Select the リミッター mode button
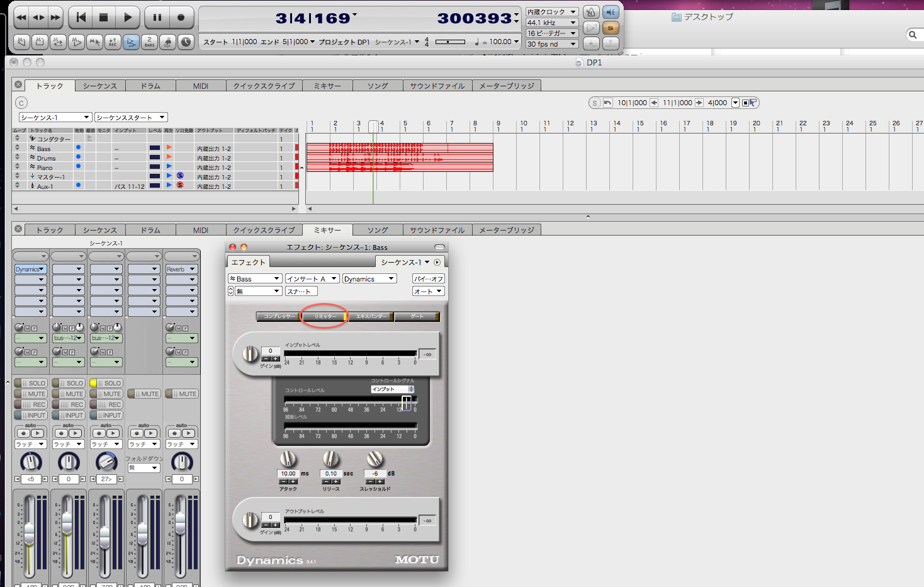This screenshot has width=924, height=587. (x=325, y=316)
